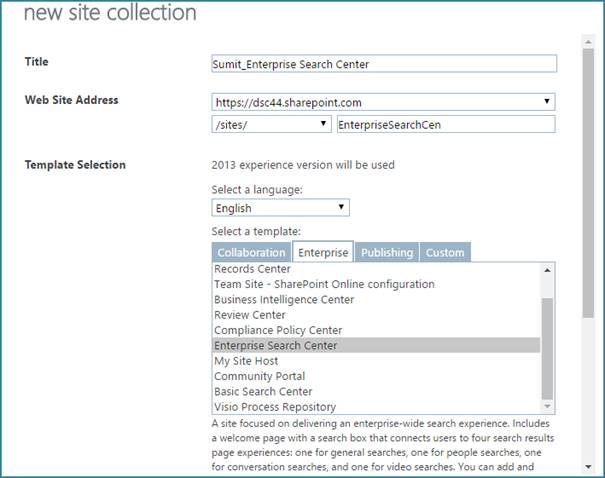
Task: Select the Compliance Policy Center template
Action: (376, 330)
